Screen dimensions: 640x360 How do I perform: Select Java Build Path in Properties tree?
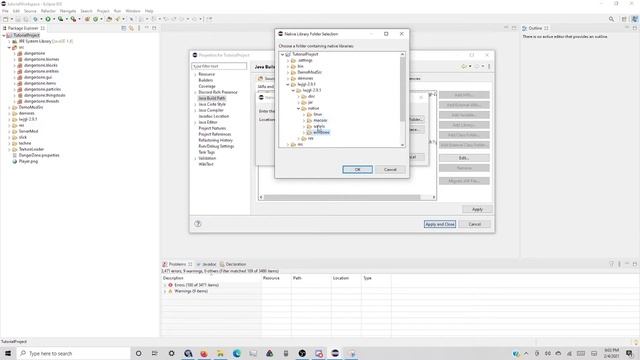point(211,98)
